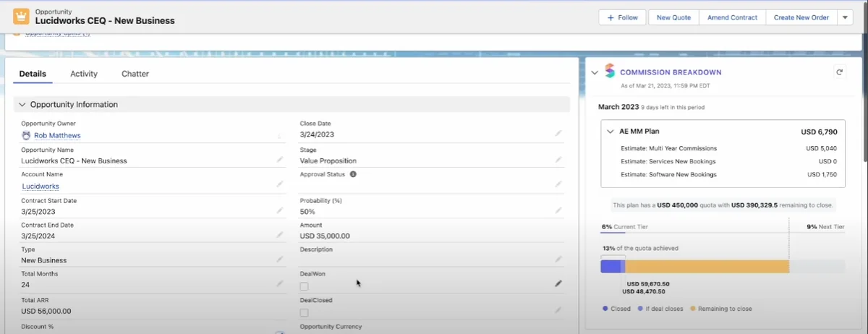The image size is (868, 334).
Task: Click the Spiff logo in Commission Breakdown
Action: point(609,72)
